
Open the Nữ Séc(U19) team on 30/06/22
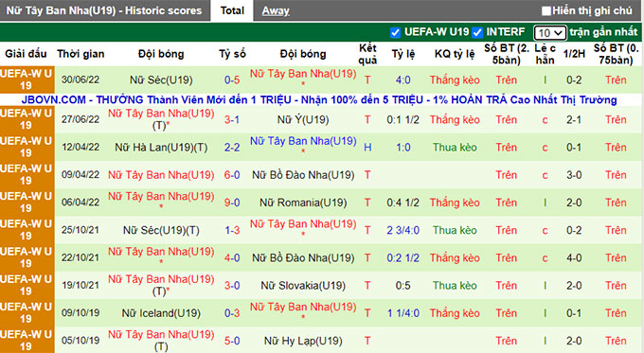pos(161,80)
